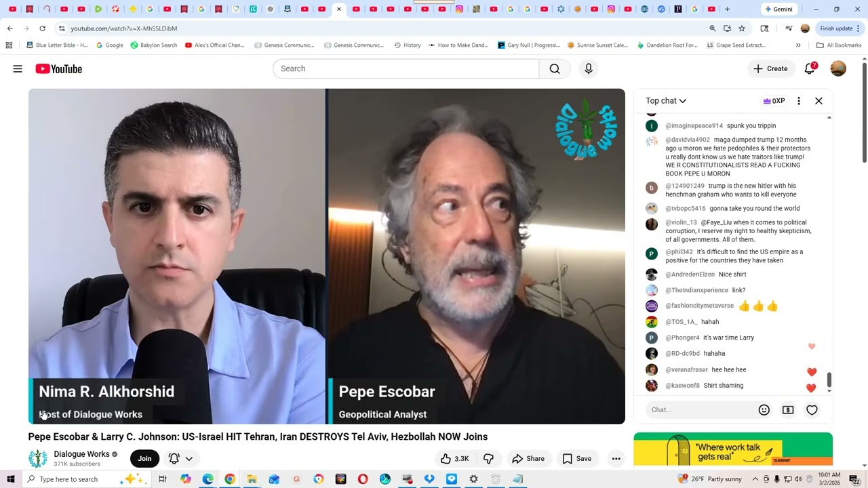The image size is (868, 488).
Task: View 0XP crown points badge
Action: coord(774,101)
